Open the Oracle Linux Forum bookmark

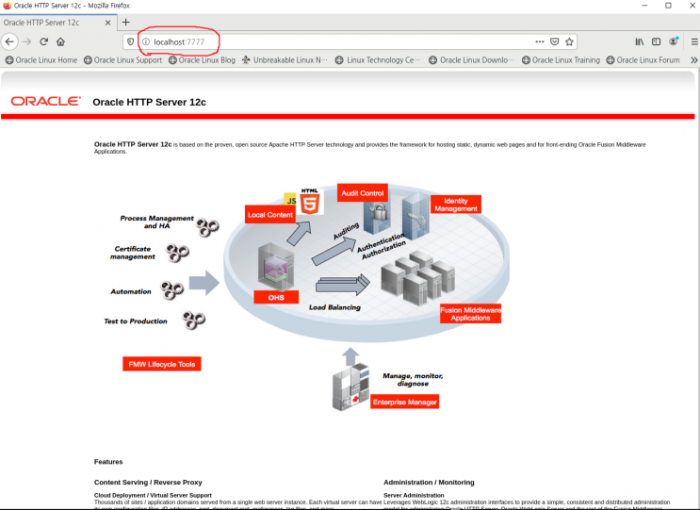[x=643, y=60]
